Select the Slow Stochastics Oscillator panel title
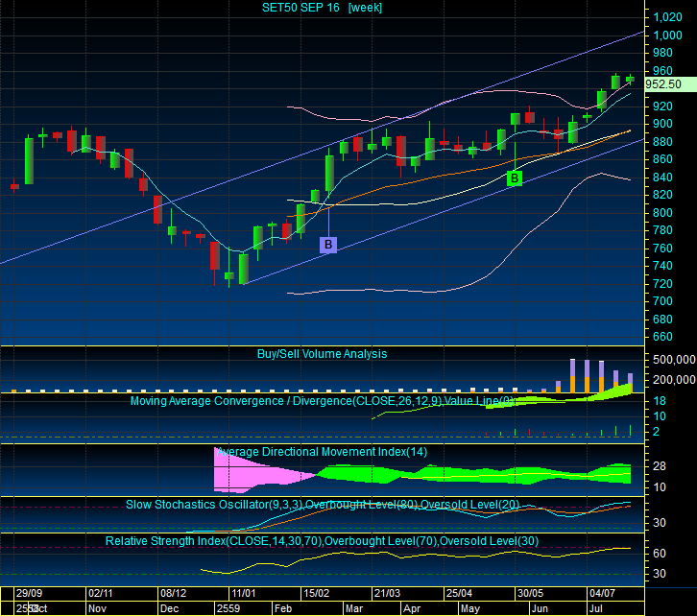Viewport: 697px width, 616px height. tap(323, 505)
